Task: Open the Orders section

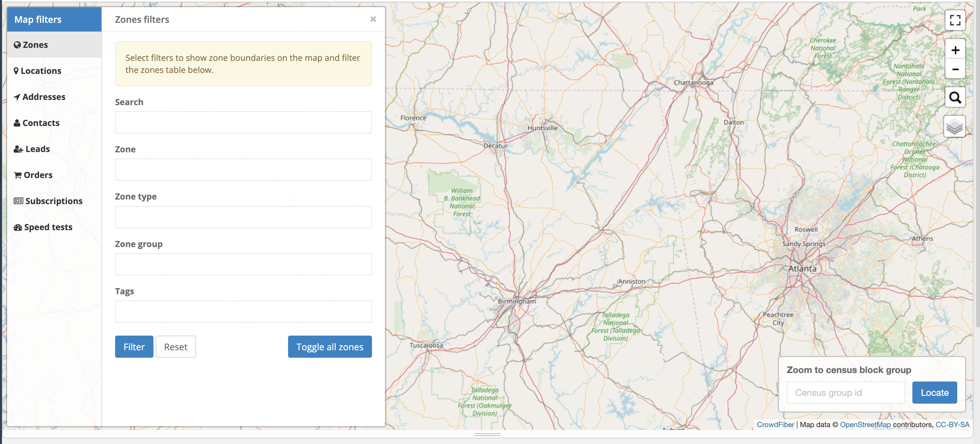Action: point(38,175)
